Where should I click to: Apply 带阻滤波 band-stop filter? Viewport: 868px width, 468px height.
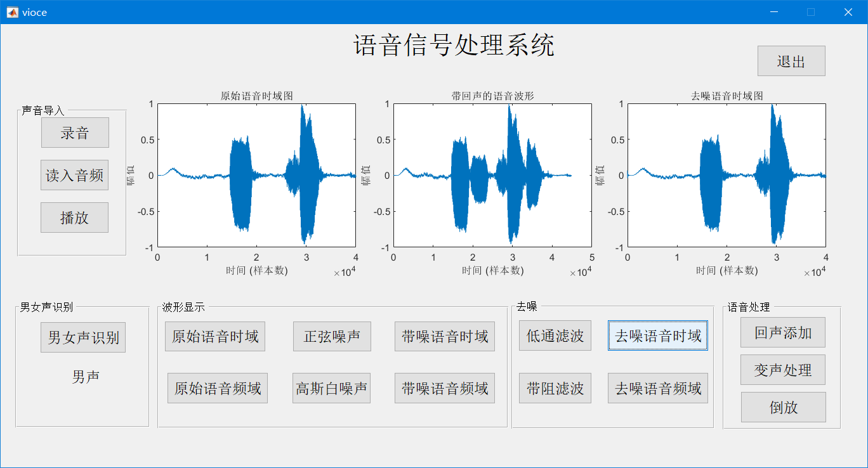pyautogui.click(x=555, y=388)
